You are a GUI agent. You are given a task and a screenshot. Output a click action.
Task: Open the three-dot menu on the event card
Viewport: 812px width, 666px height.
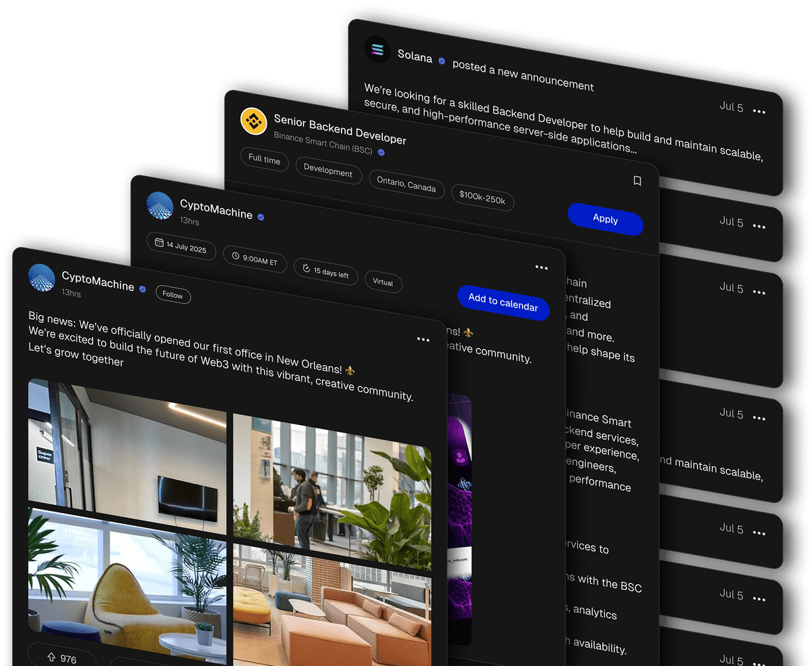[541, 267]
